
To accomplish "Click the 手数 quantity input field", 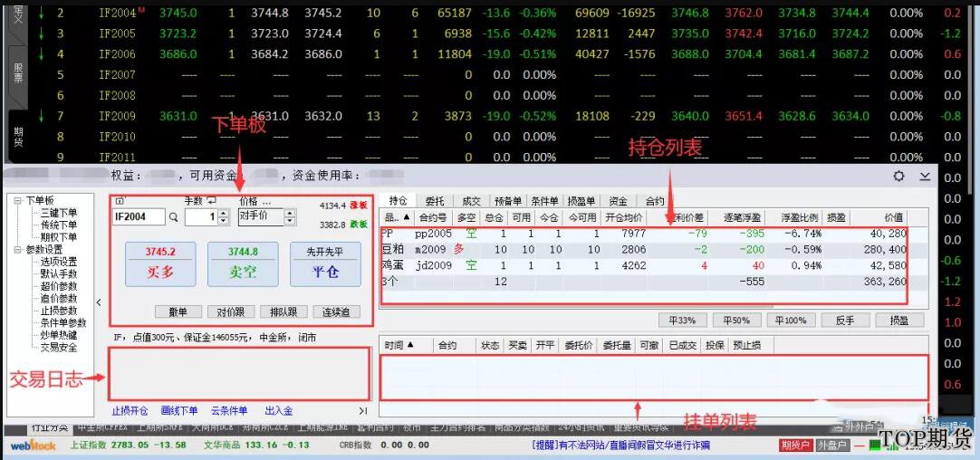I will pos(201,217).
